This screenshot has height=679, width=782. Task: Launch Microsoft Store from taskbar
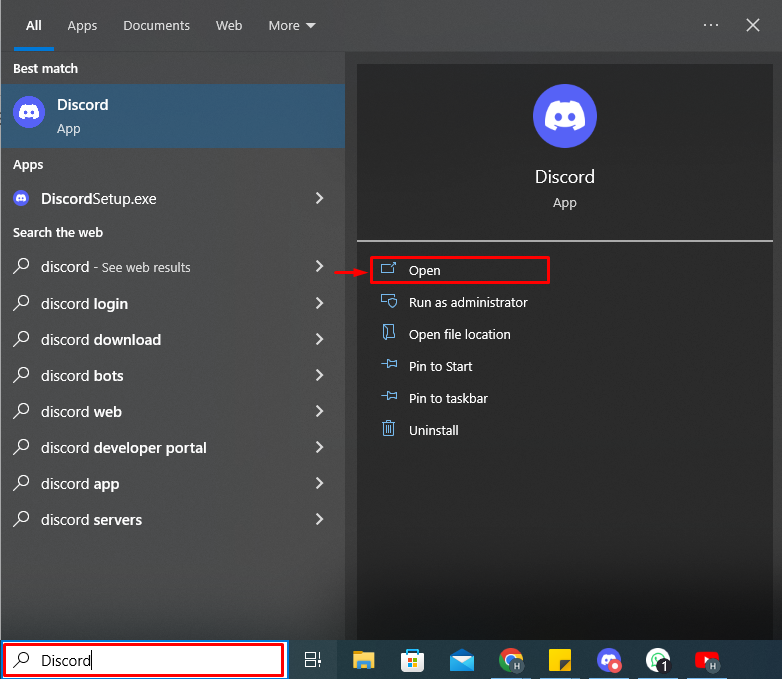[412, 660]
